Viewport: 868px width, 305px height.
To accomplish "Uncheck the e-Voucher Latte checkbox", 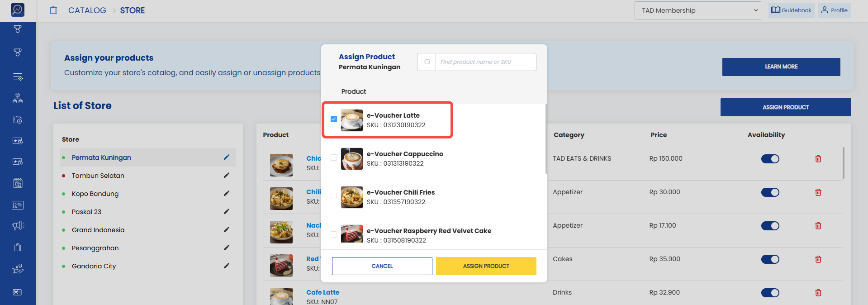I will 334,119.
